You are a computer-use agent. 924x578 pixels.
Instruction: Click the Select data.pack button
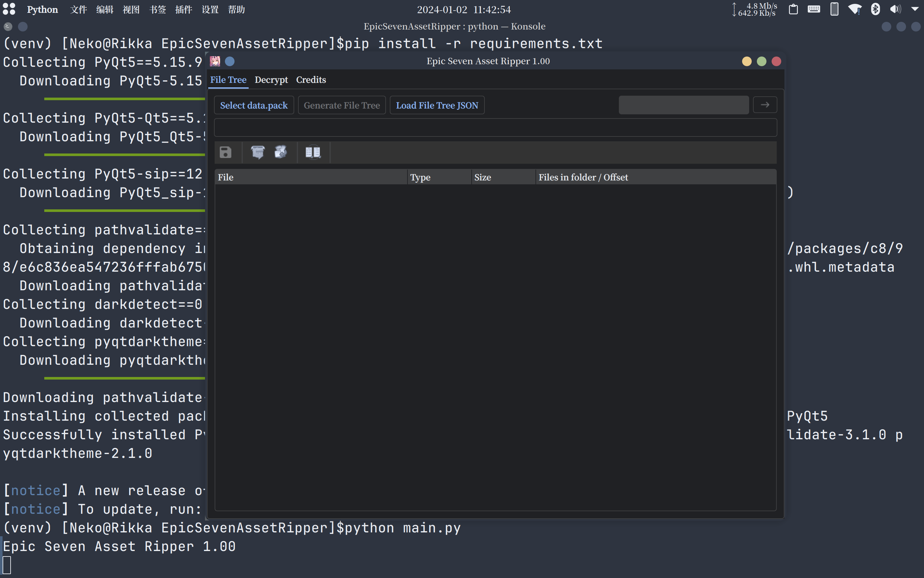(x=254, y=105)
